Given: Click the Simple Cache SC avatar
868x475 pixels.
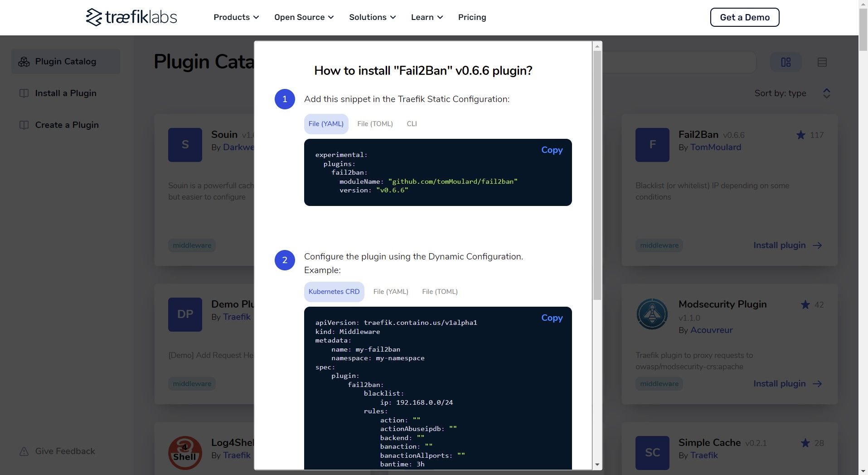Looking at the screenshot, I should (652, 453).
